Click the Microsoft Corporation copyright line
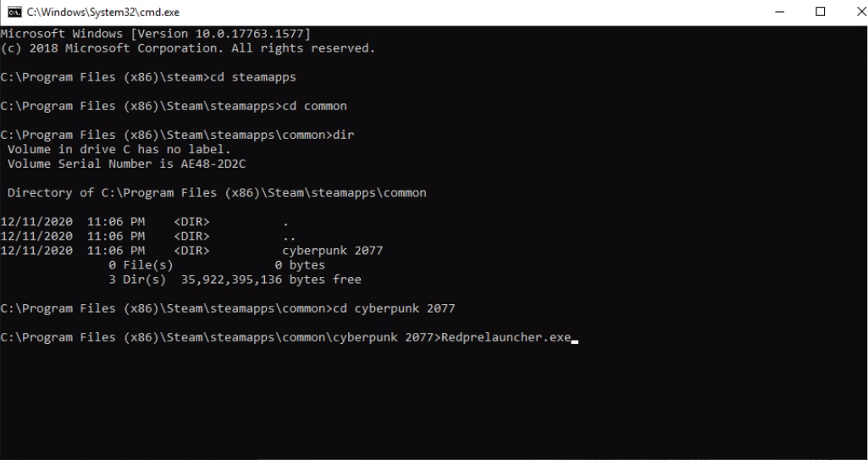The height and width of the screenshot is (460, 868). [x=187, y=48]
